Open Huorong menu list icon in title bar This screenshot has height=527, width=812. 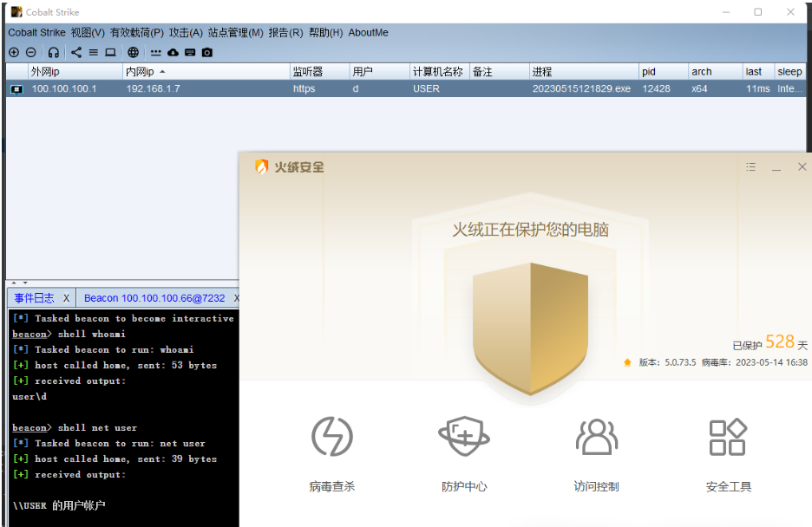point(751,166)
